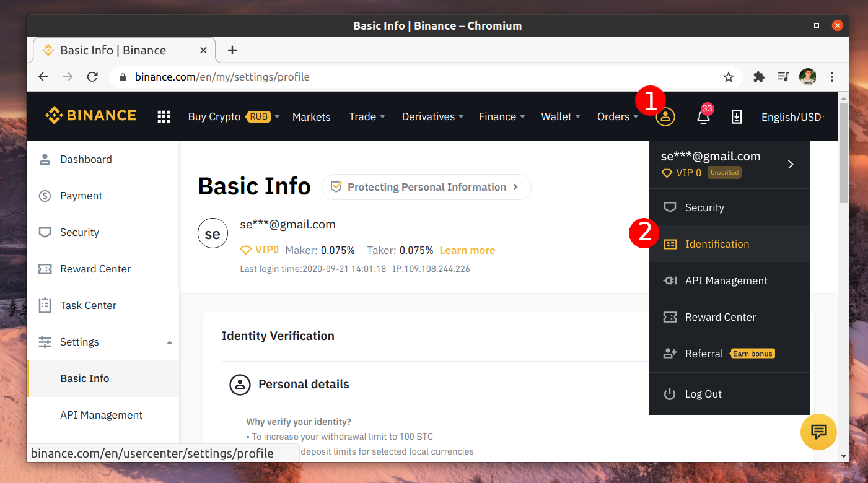The height and width of the screenshot is (483, 868).
Task: Click the Identification card icon in dropdown
Action: (x=670, y=244)
